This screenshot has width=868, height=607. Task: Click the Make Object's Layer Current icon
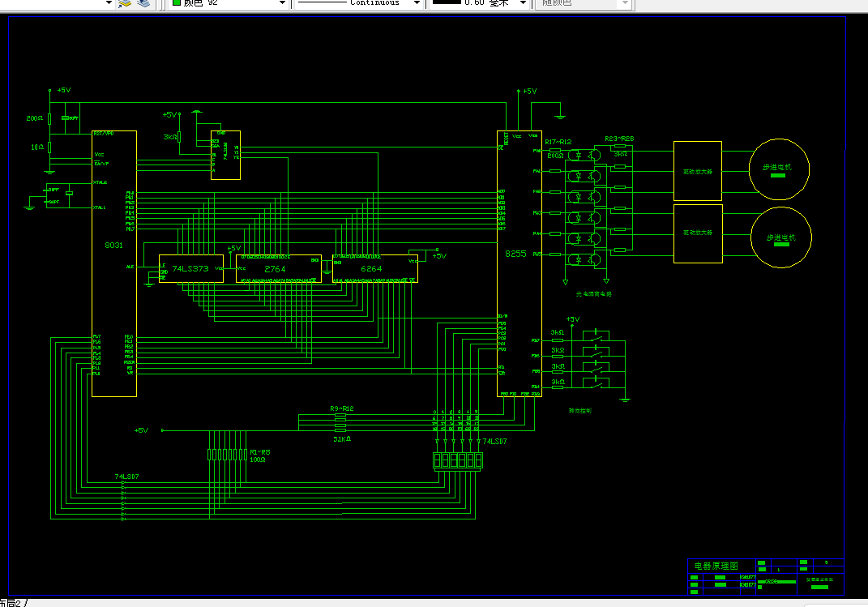(125, 2)
